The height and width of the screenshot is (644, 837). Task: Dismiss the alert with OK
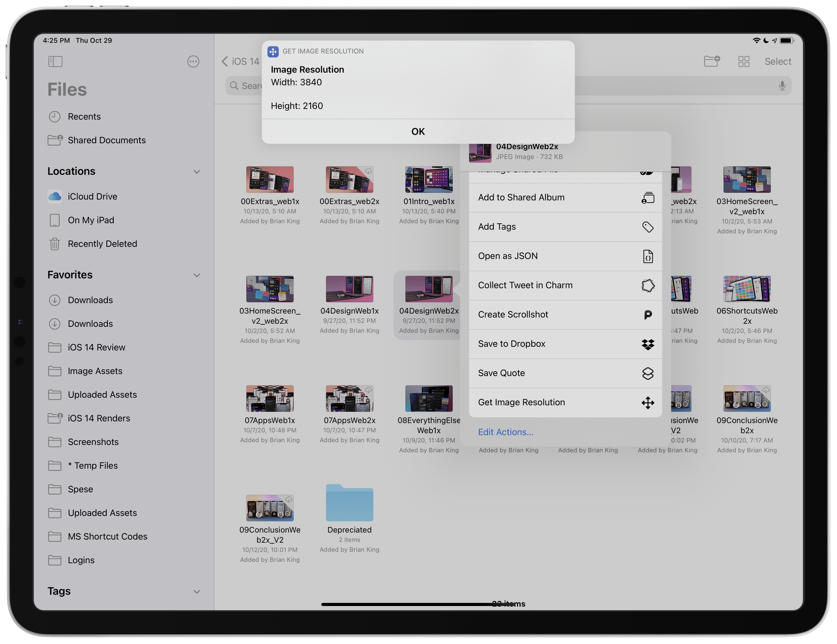[x=418, y=131]
